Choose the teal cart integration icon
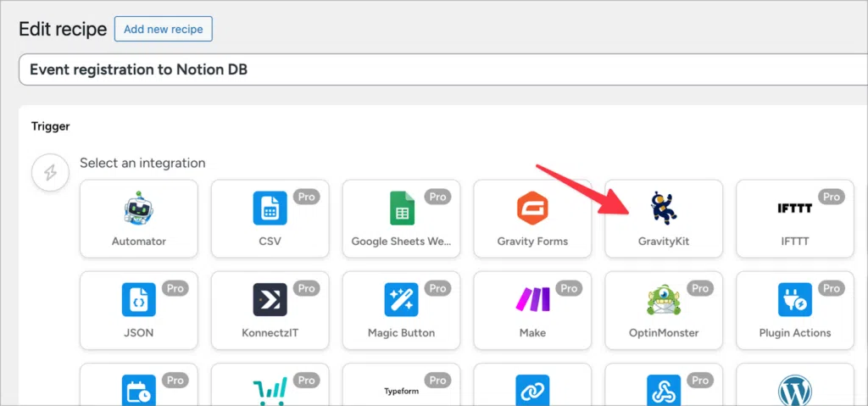 tap(270, 391)
